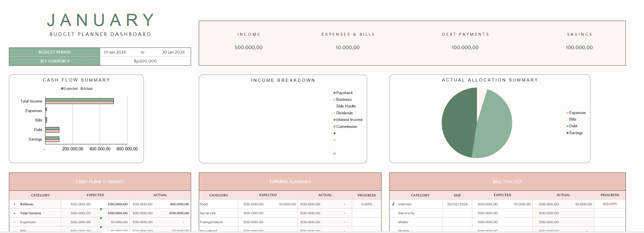This screenshot has height=233, width=644.
Task: Select the budget start date 01 Jan 2026
Action: click(x=115, y=52)
